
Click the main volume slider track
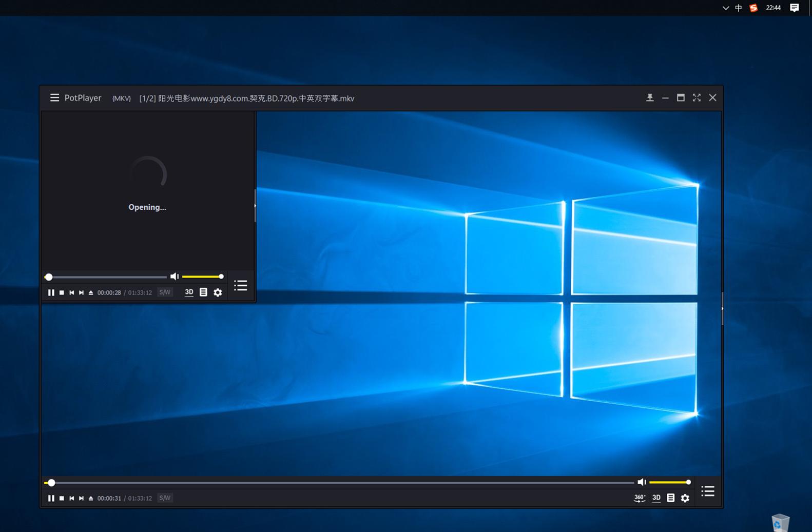tap(668, 482)
